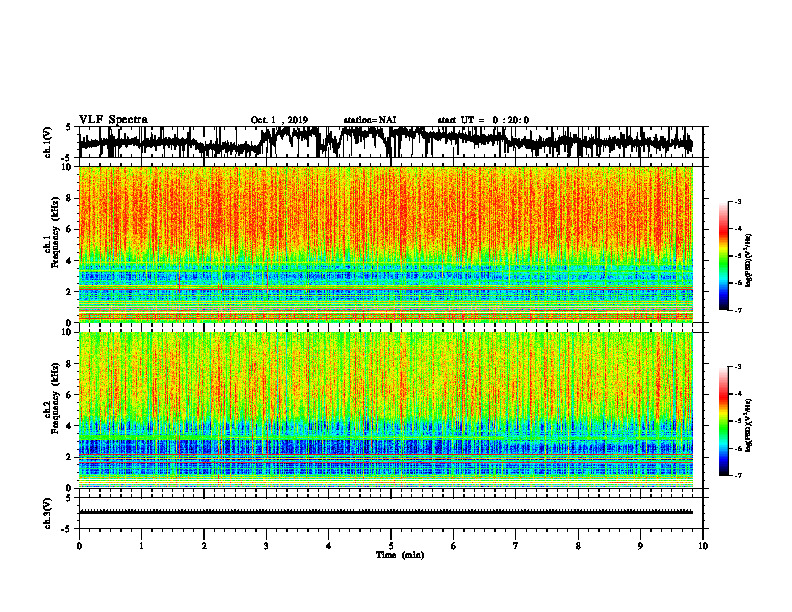Click the "ch.3(V)" axis label
Viewport: 792px width, 612px height.
click(48, 513)
